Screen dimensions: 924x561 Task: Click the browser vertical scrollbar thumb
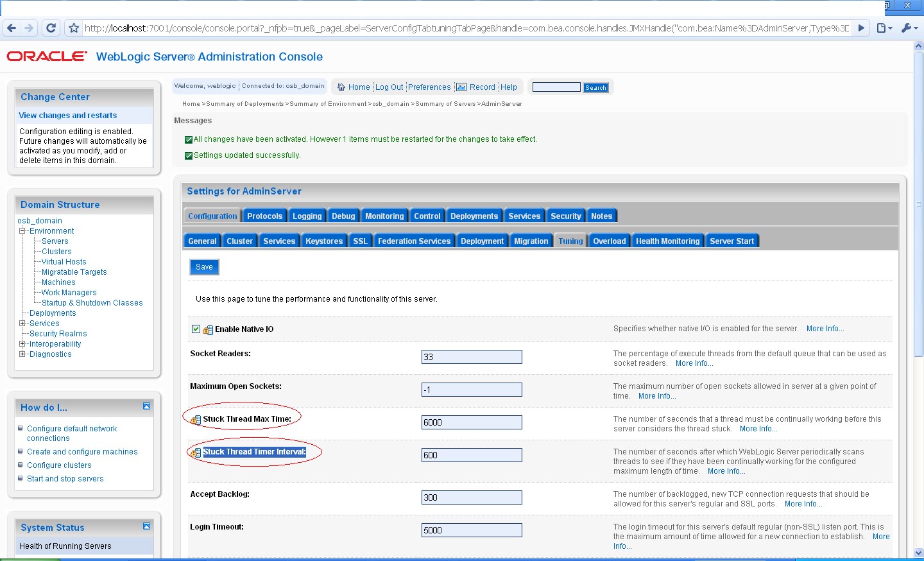919,204
